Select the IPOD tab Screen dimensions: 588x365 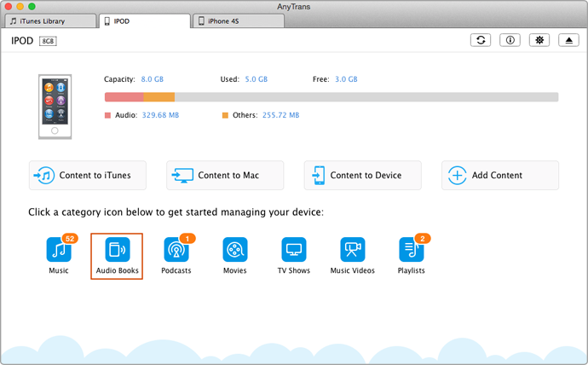[145, 21]
